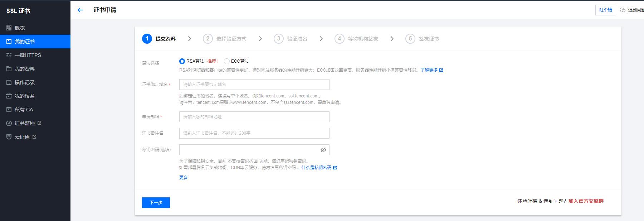The image size is (644, 221).
Task: Expand the 更多 options link
Action: 184,177
